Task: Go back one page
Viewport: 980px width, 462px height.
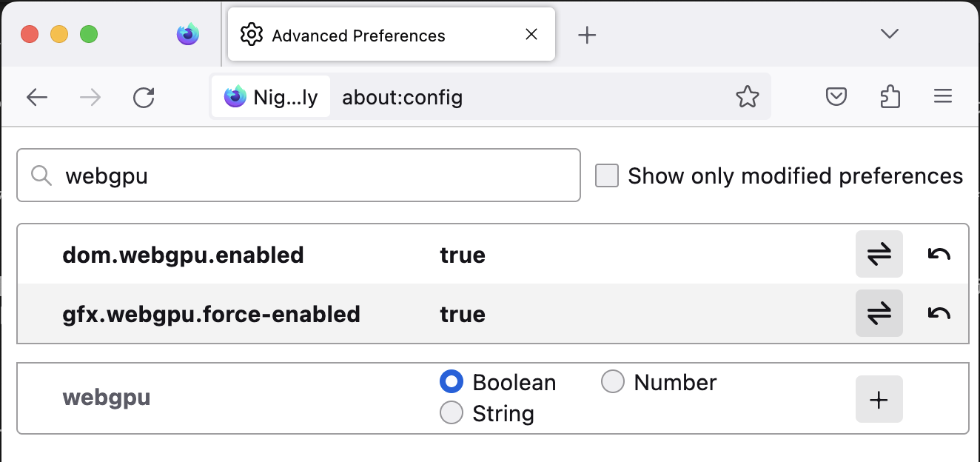Action: click(37, 97)
